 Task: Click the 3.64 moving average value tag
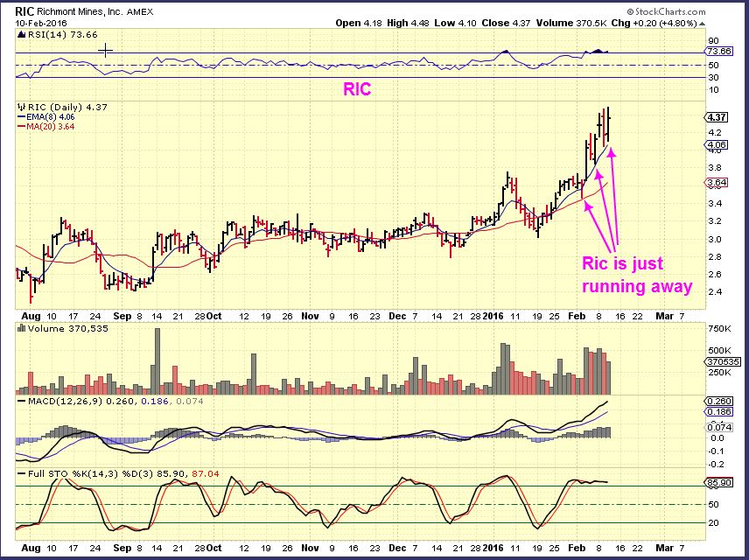(716, 183)
